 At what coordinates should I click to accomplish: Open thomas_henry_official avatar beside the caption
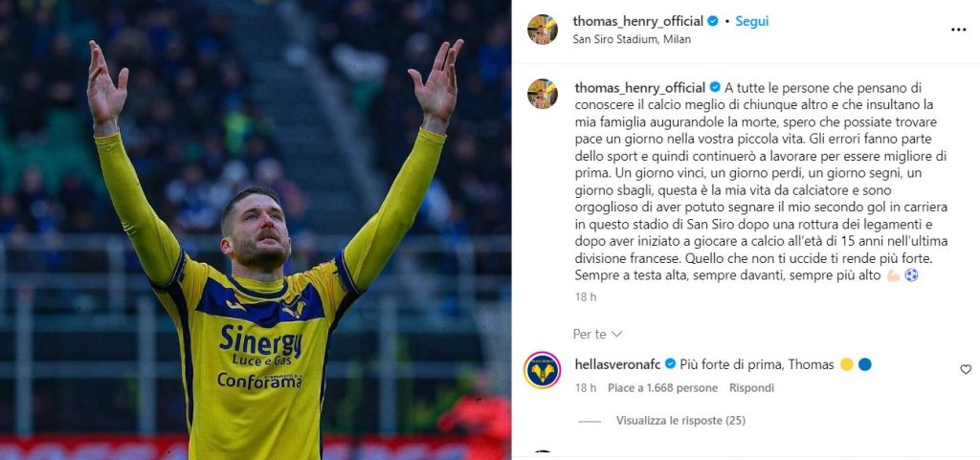tap(542, 94)
